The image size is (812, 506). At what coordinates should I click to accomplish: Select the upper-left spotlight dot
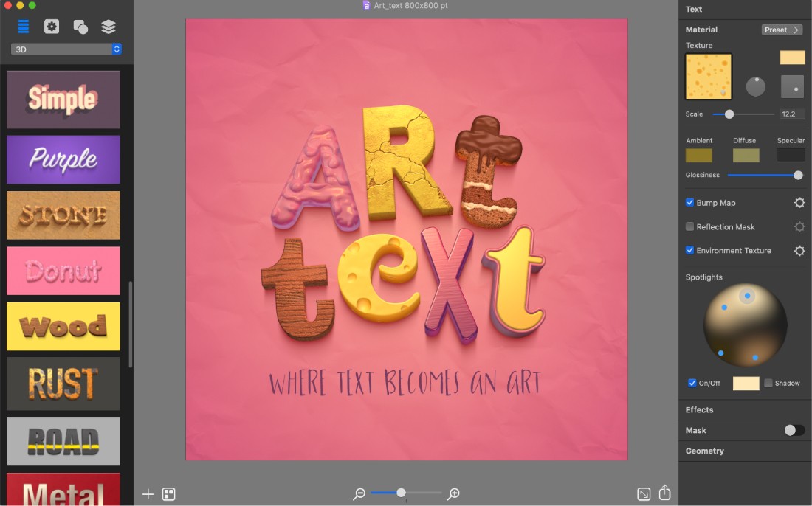[724, 308]
